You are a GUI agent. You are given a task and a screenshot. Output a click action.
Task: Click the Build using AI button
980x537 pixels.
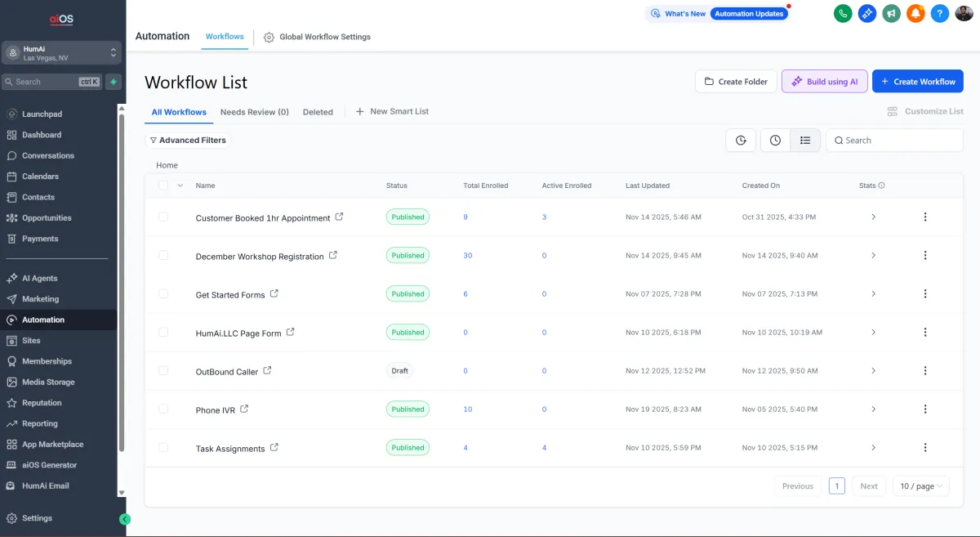(824, 82)
